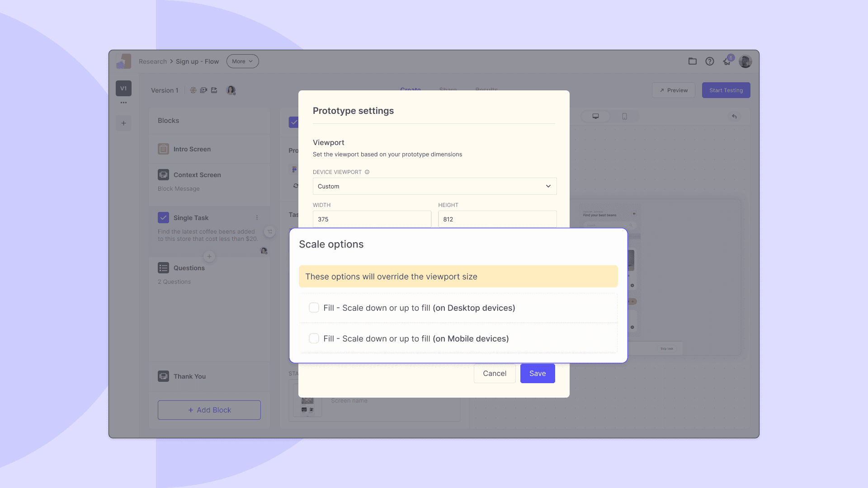This screenshot has width=868, height=488.
Task: Open the help center icon
Action: (x=709, y=61)
